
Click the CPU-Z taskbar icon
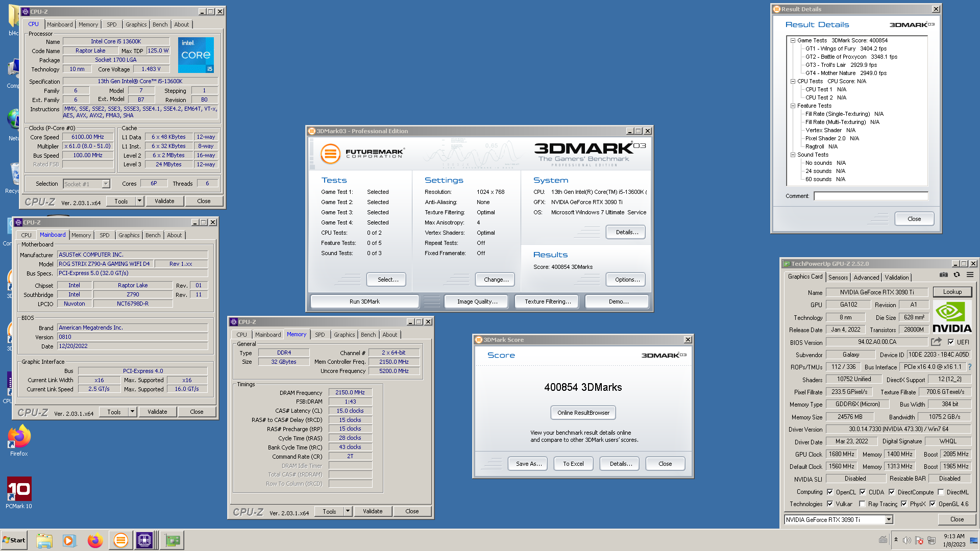point(144,540)
